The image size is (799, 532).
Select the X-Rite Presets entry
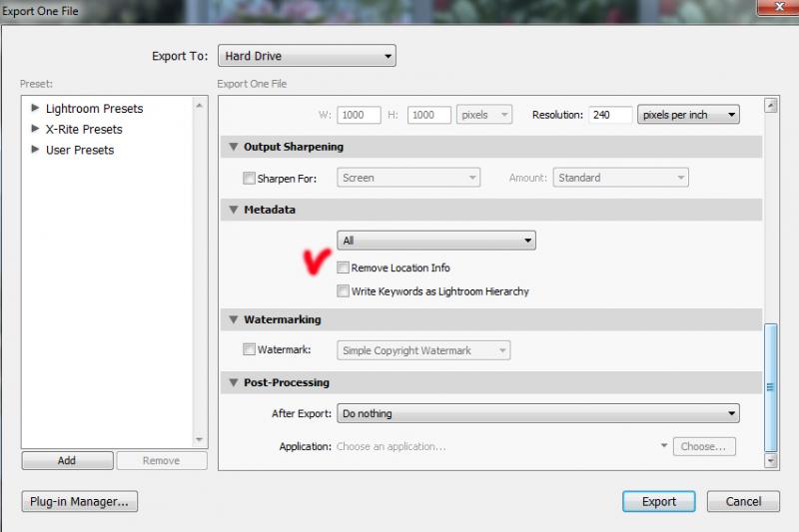coord(84,130)
